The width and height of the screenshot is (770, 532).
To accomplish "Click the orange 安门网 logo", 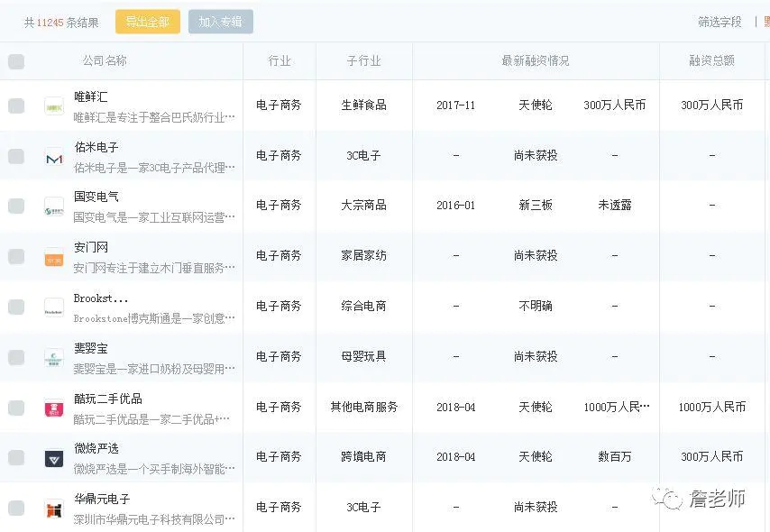I will (54, 257).
